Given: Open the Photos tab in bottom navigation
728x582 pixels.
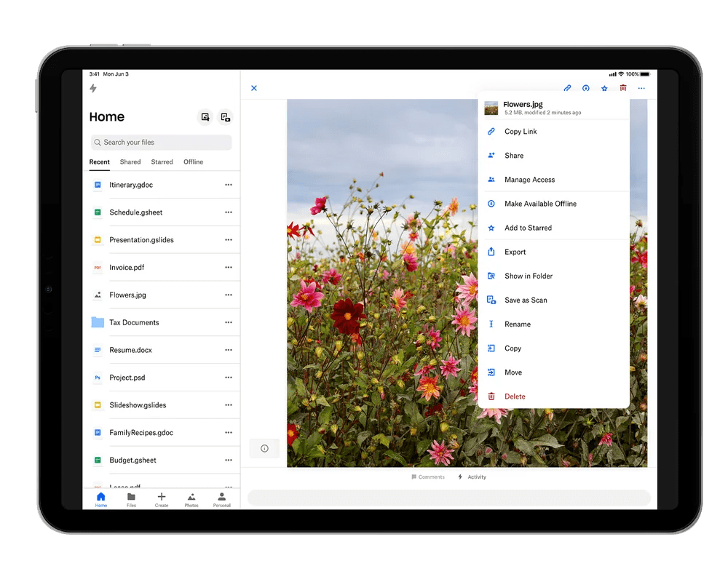Looking at the screenshot, I should [191, 499].
